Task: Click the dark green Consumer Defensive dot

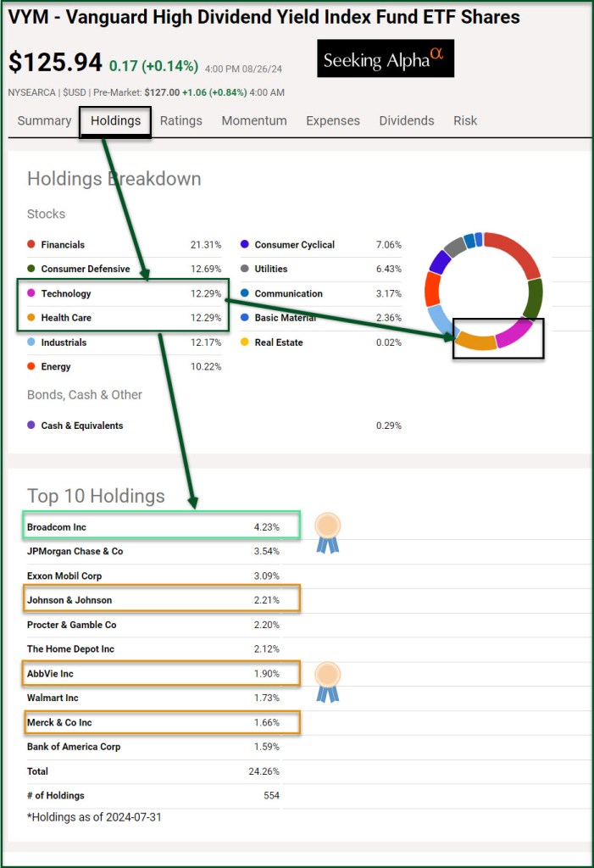Action: tap(31, 269)
